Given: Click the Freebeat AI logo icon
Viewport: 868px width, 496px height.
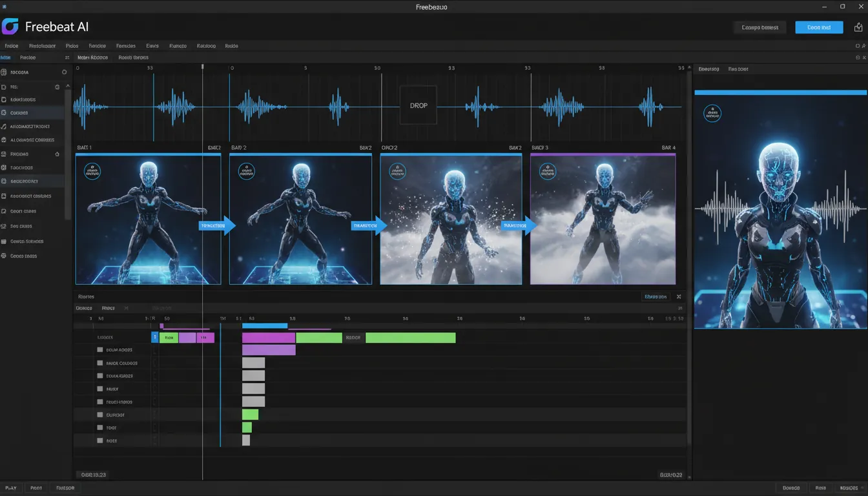Looking at the screenshot, I should 10,27.
